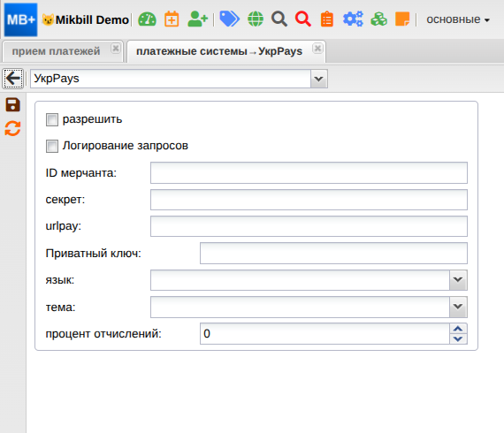Refresh using the orange reload icon
Screen dimensions: 504x433
pyautogui.click(x=13, y=128)
